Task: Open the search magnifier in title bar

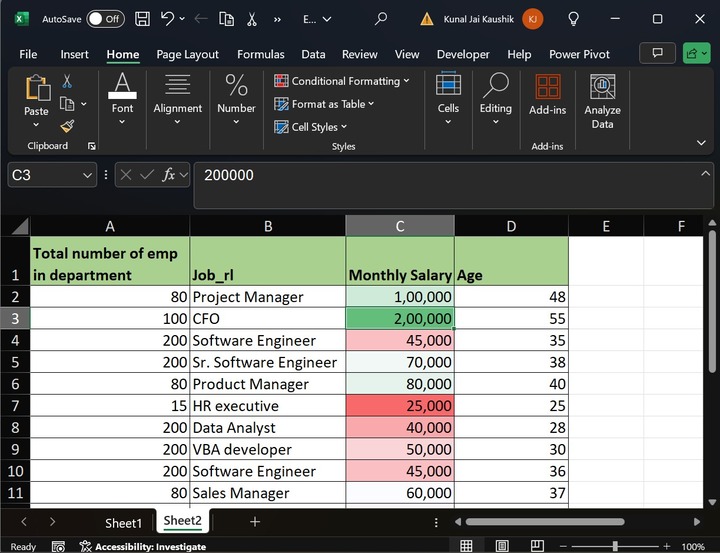Action: [380, 19]
